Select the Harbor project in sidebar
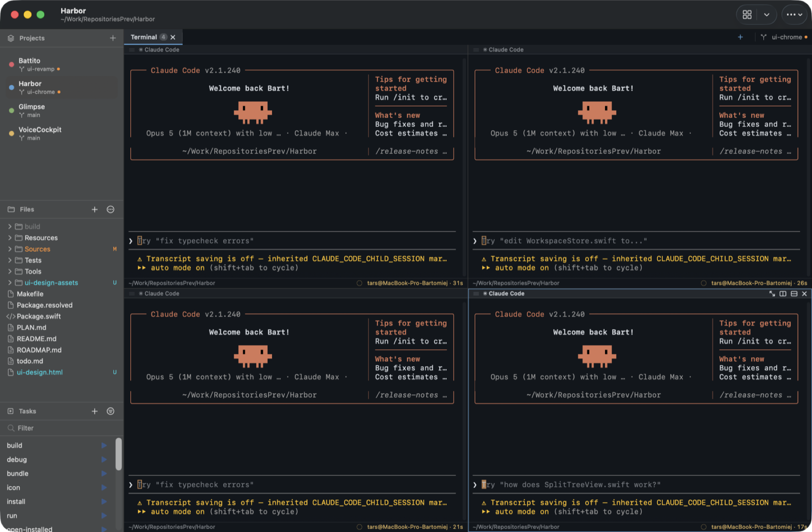 click(62, 88)
